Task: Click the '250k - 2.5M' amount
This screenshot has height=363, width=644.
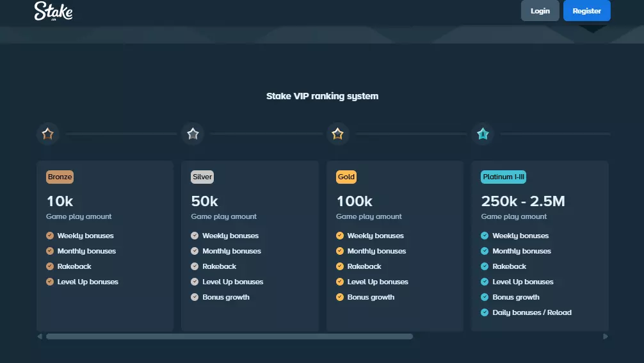Action: (523, 201)
